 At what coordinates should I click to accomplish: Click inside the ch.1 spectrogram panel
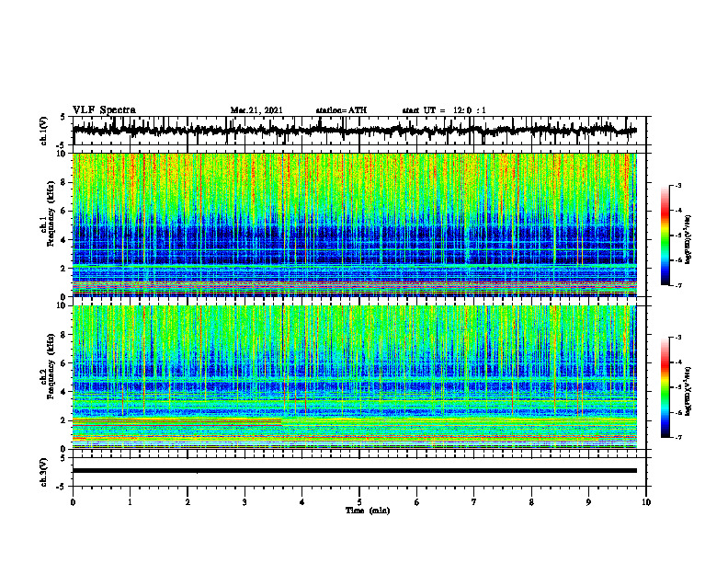click(354, 224)
